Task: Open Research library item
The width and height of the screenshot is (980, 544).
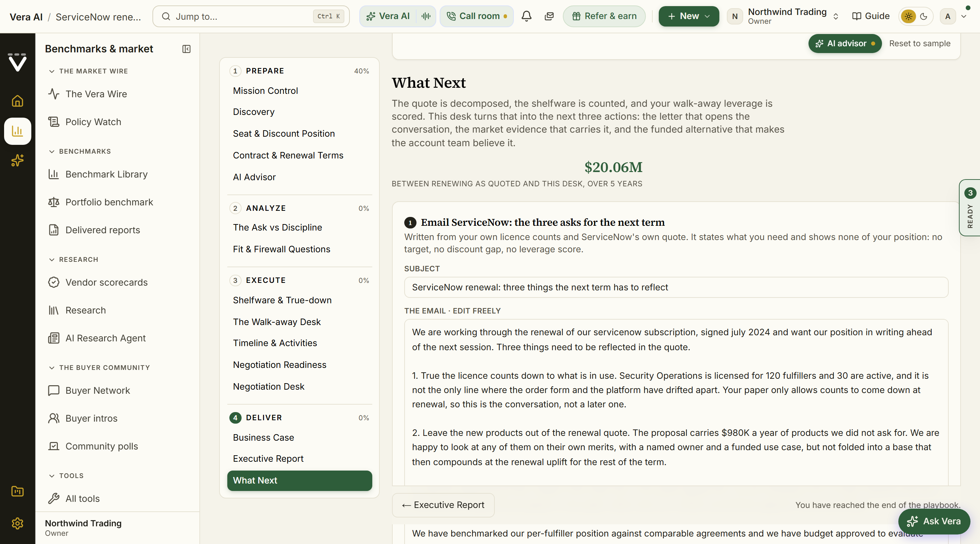Action: click(86, 310)
